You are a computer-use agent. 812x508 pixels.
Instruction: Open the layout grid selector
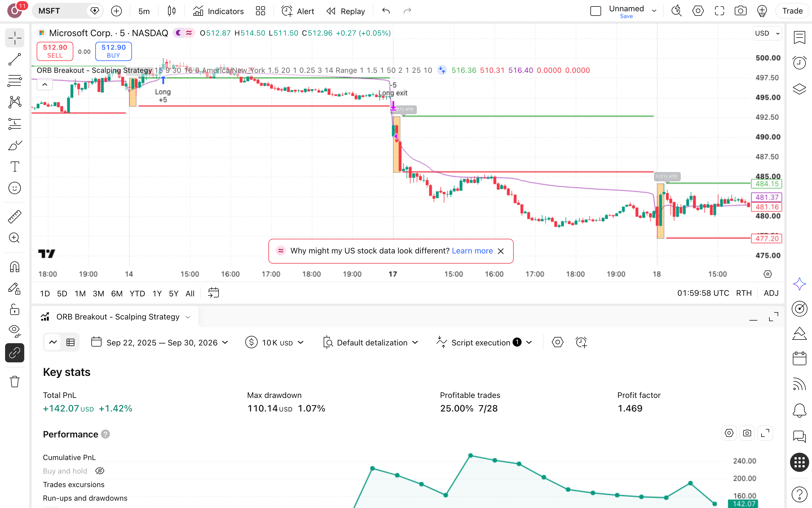tap(261, 11)
